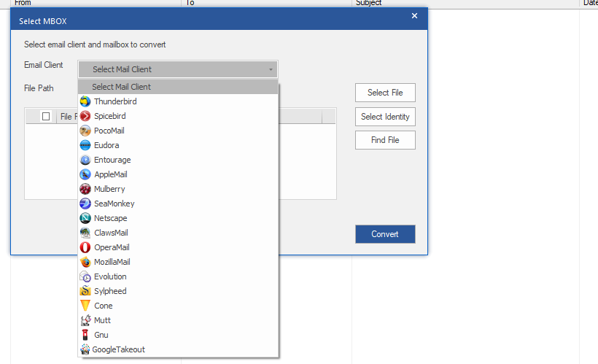Click the Eudora blue icon
Viewport: 598px width, 364px height.
85,145
